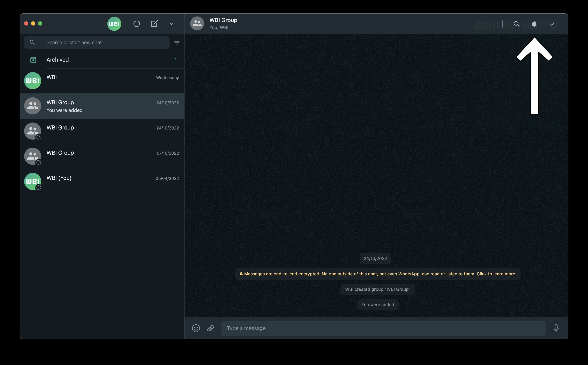Screen dimensions: 588x365
Task: Expand the WBI profile dropdown arrow
Action: coord(172,24)
